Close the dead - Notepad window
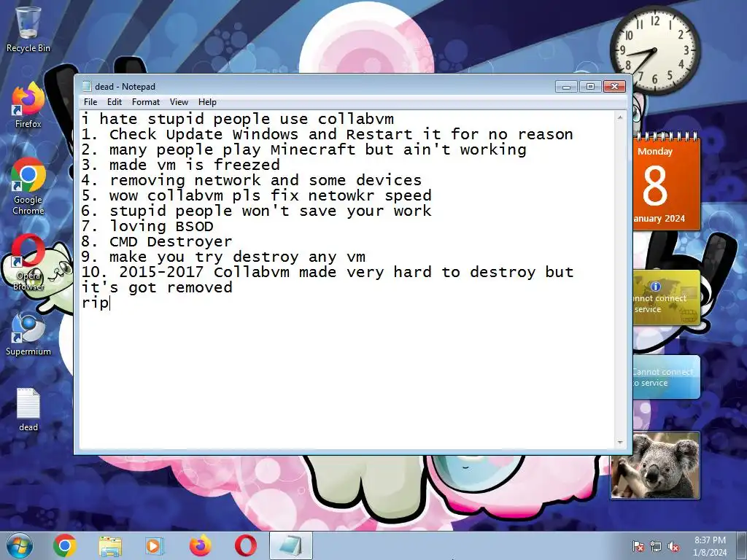Viewport: 747px width, 560px height. [x=614, y=86]
